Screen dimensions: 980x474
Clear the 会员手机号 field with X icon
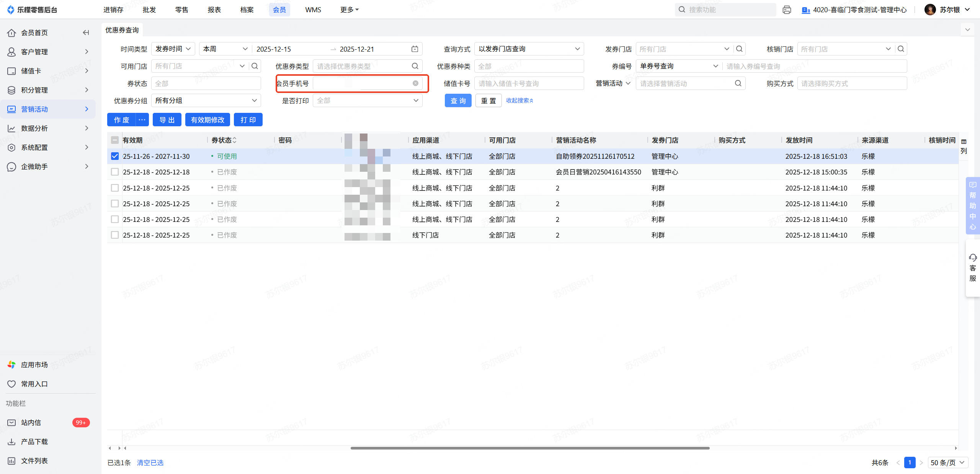click(x=415, y=83)
